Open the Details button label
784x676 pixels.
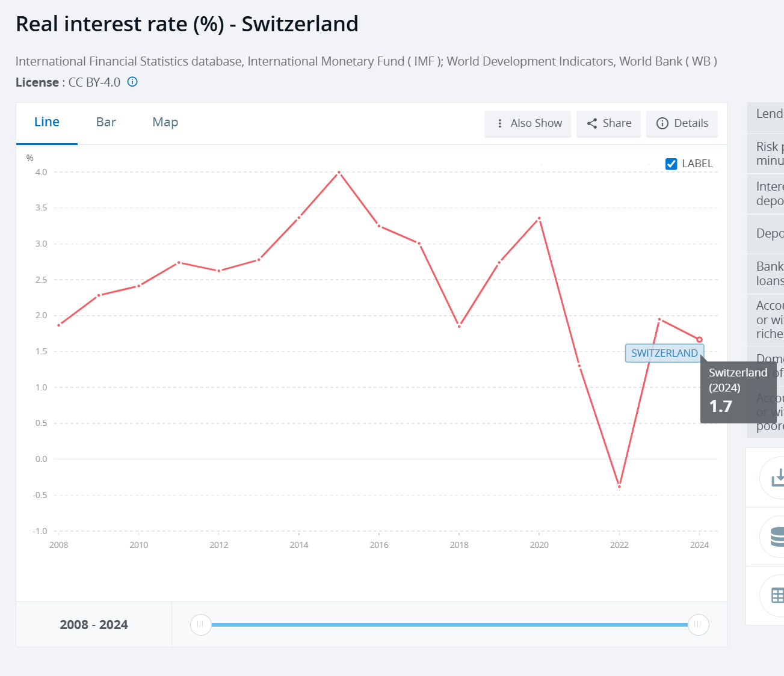[x=691, y=123]
